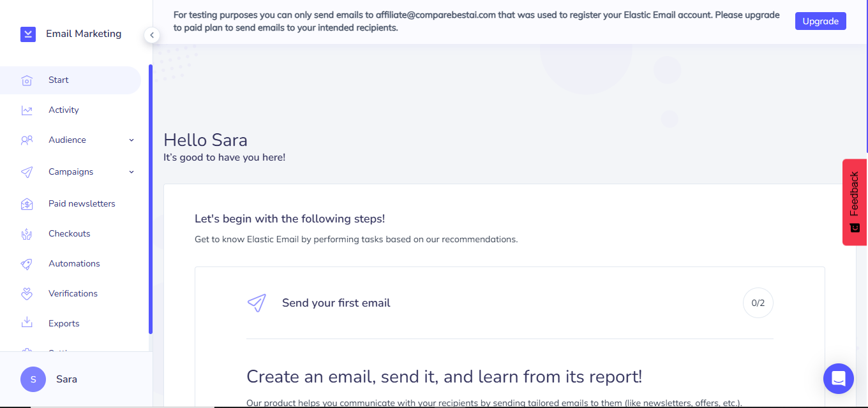868x408 pixels.
Task: Click the Automations rocket icon
Action: coord(27,264)
